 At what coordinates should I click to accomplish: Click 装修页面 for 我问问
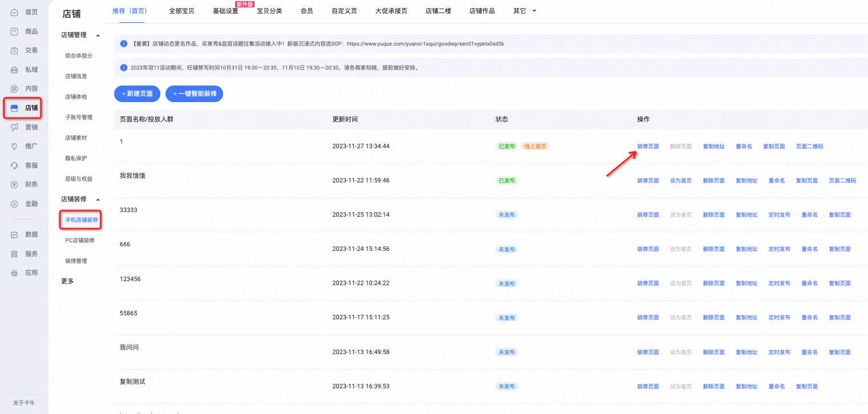click(648, 352)
